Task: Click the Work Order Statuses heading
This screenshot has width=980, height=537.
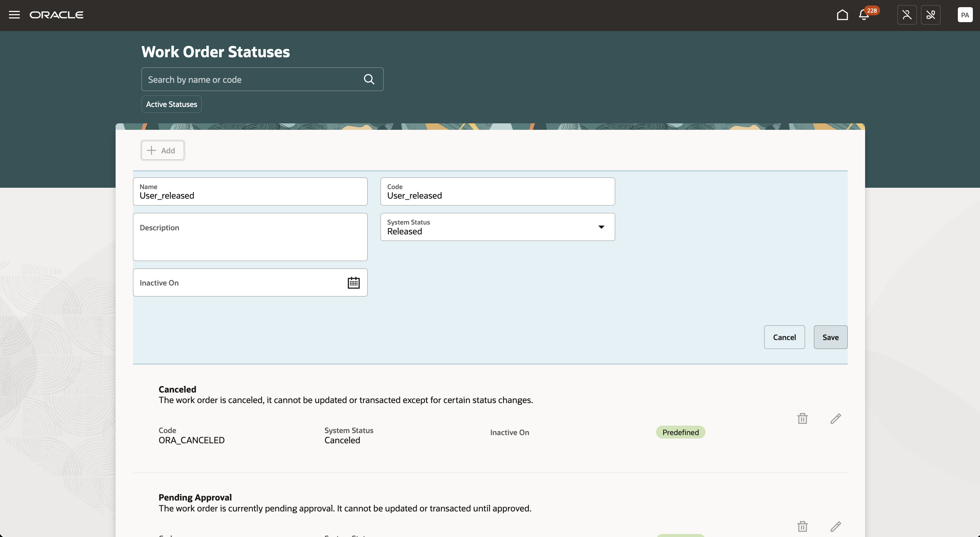Action: [216, 52]
